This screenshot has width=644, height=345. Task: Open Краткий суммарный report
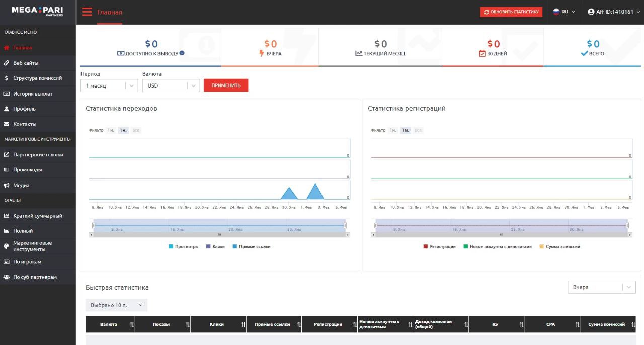[x=37, y=216]
